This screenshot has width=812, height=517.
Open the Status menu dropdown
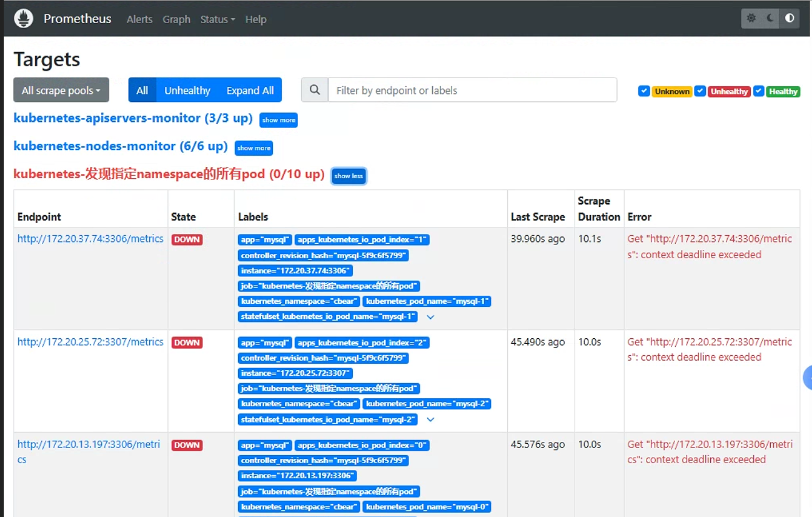click(217, 19)
